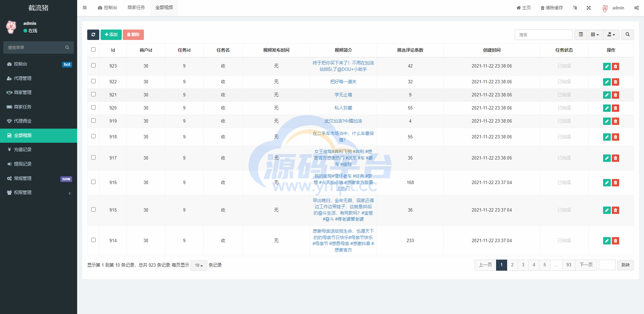Go to 下一页 in pagination
Viewport: 644px width, 314px height.
[x=586, y=265]
